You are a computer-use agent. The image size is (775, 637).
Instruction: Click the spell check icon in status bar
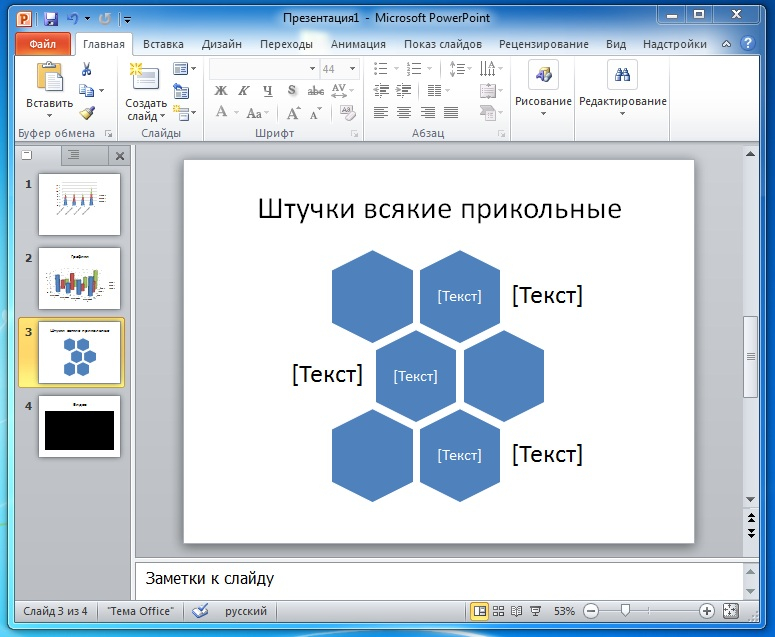tap(200, 610)
